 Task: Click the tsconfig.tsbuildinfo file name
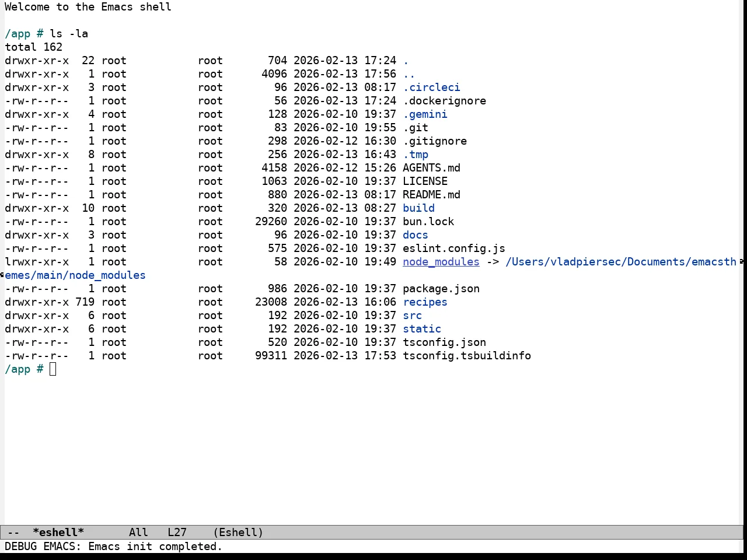coord(467,356)
